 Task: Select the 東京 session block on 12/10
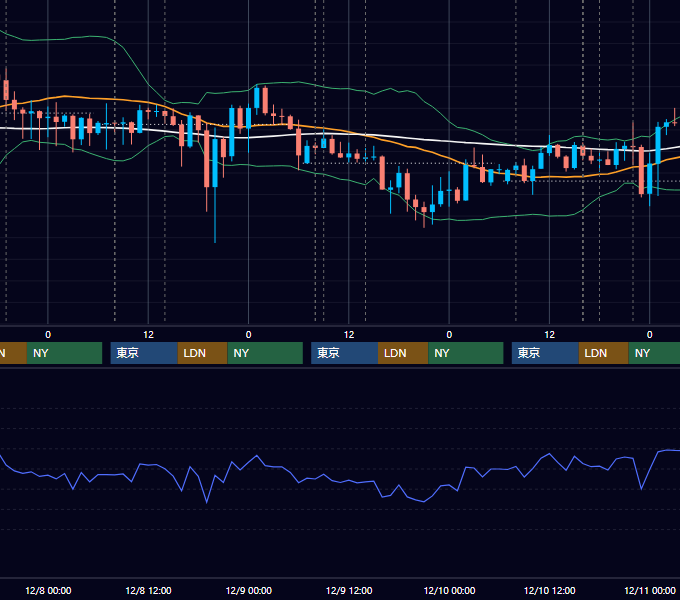545,353
